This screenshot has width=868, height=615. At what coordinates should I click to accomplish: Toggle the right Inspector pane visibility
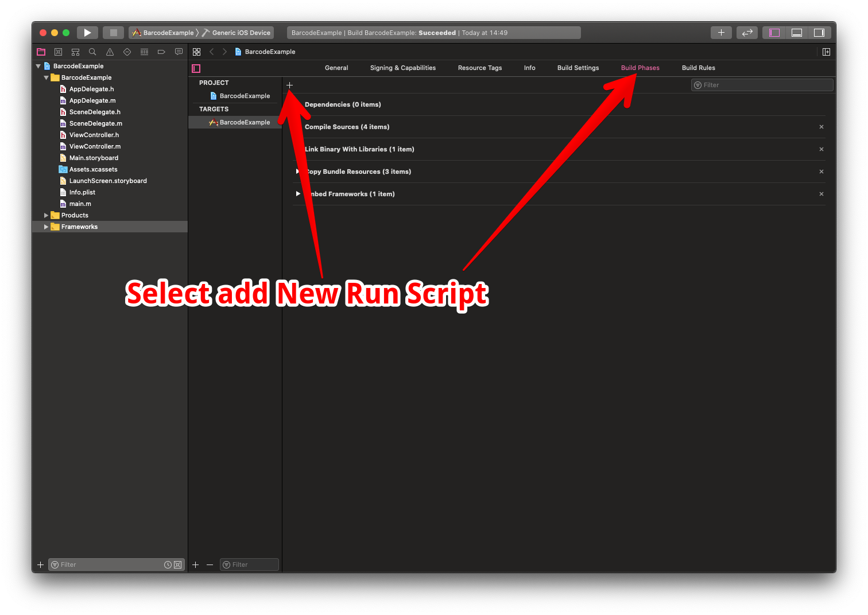(x=820, y=32)
